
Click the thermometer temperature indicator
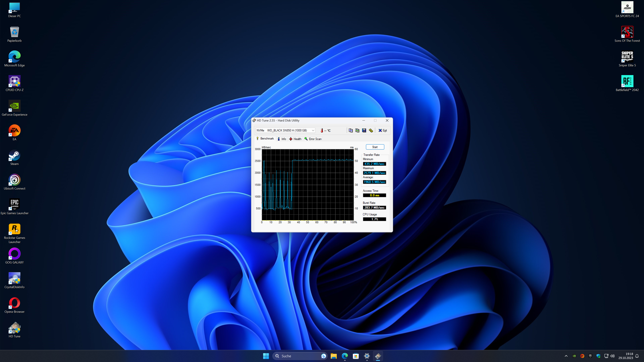point(322,130)
